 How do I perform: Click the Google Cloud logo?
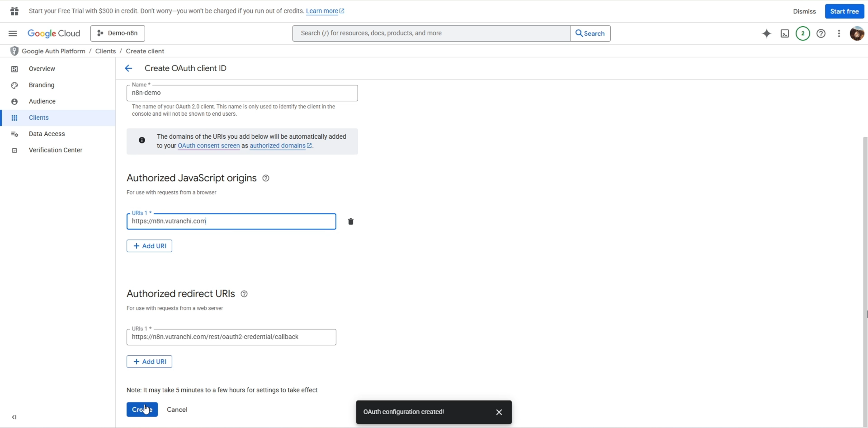54,33
